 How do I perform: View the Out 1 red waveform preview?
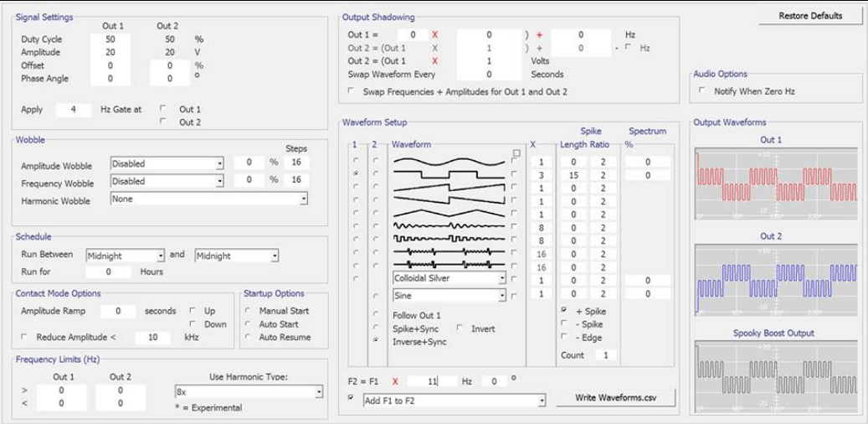[x=776, y=184]
